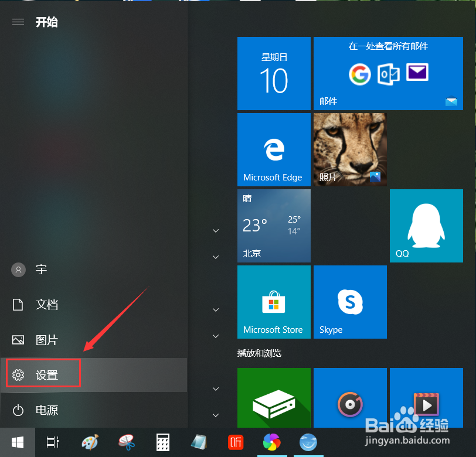Click the user avatar icon
This screenshot has height=457, width=476.
click(18, 270)
